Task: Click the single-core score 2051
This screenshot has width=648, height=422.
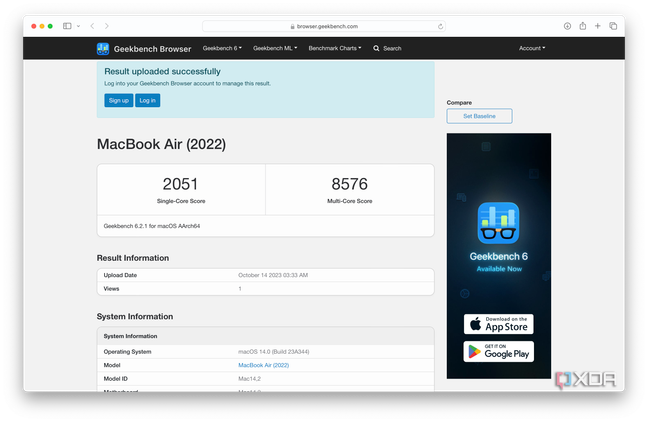Action: (x=180, y=184)
